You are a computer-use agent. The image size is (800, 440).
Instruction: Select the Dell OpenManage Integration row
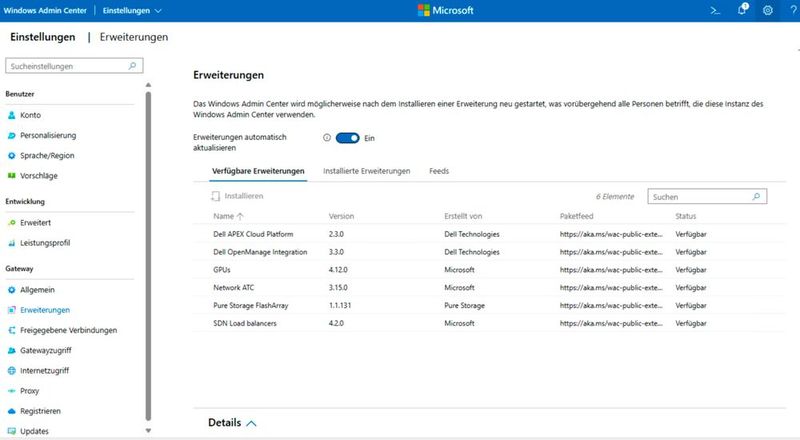[x=489, y=252]
